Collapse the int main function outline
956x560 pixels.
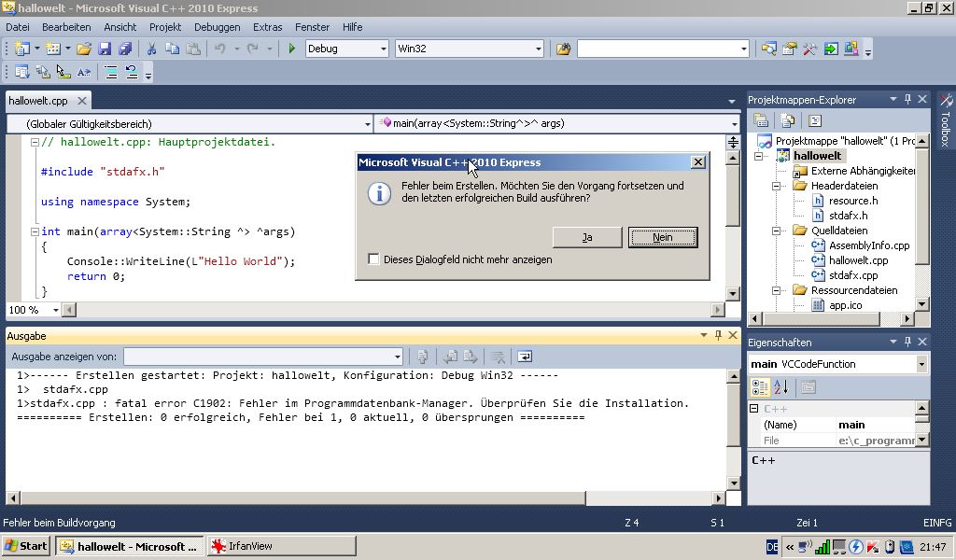click(35, 231)
